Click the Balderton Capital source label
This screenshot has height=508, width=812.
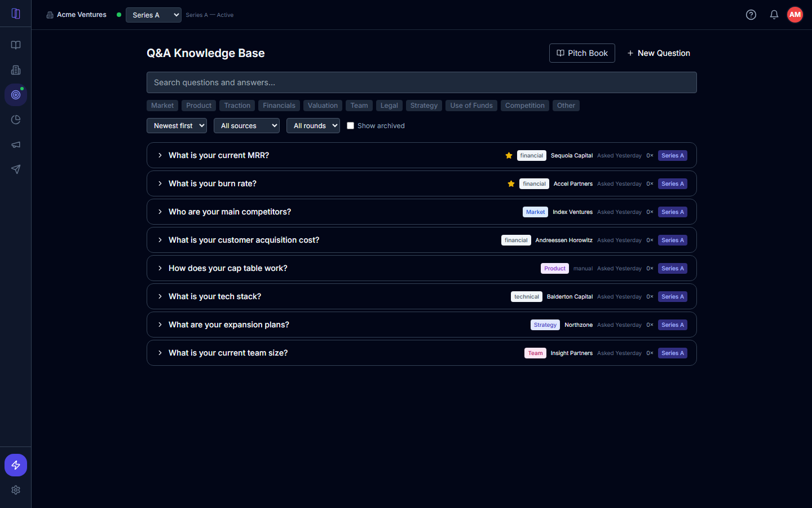pos(570,297)
